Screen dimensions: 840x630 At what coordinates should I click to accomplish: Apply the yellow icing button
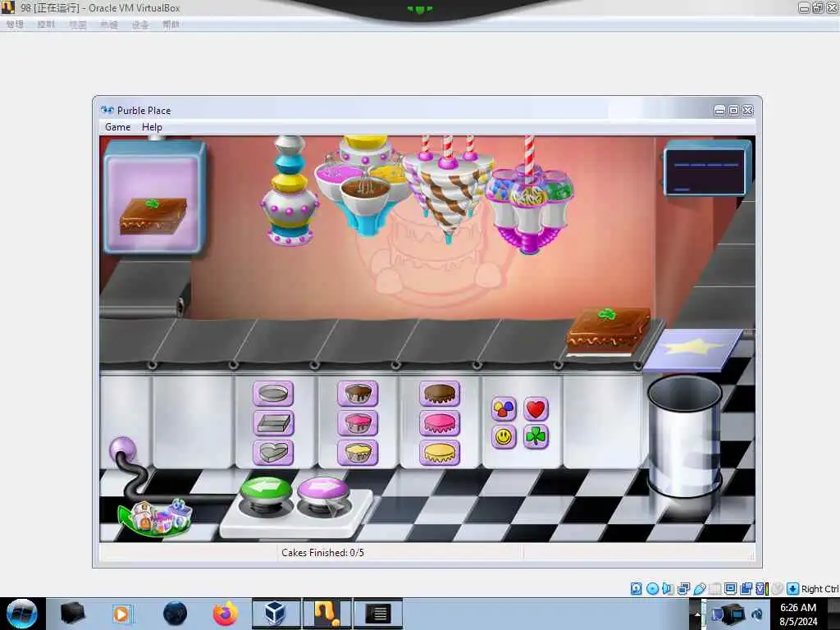tap(440, 453)
